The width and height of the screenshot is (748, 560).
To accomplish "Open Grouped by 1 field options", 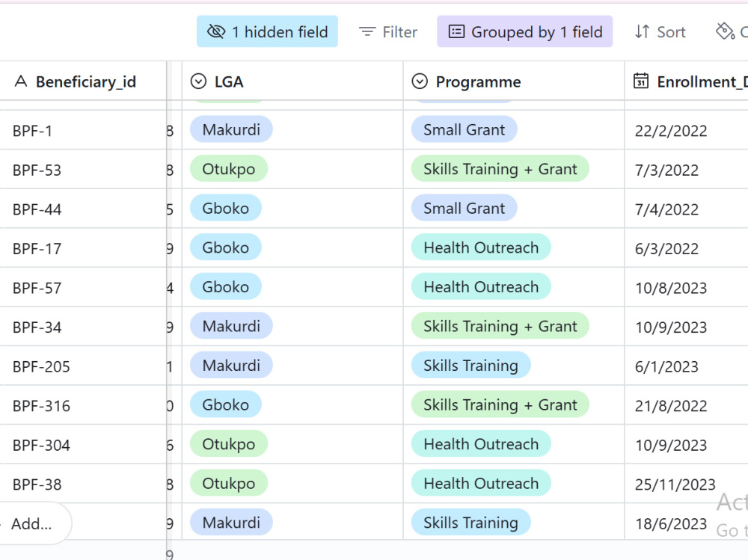I will (525, 31).
